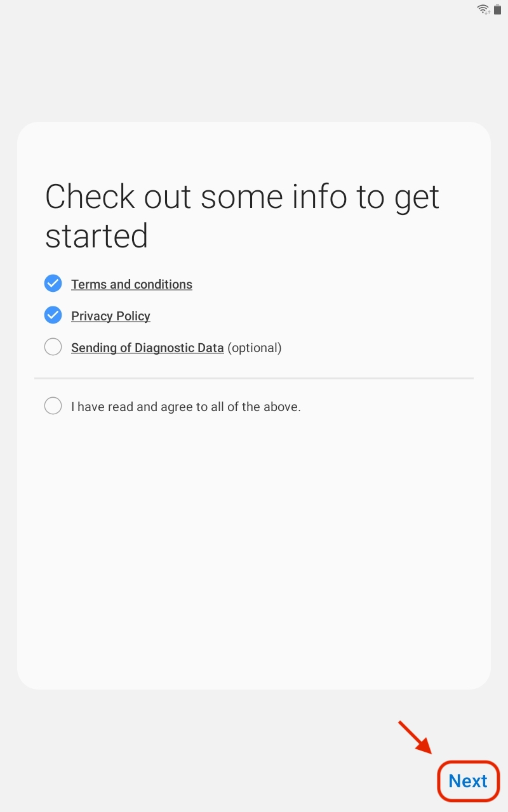Click the word "conditions" in the Terms link
Screen dimensions: 508x812
tap(161, 284)
